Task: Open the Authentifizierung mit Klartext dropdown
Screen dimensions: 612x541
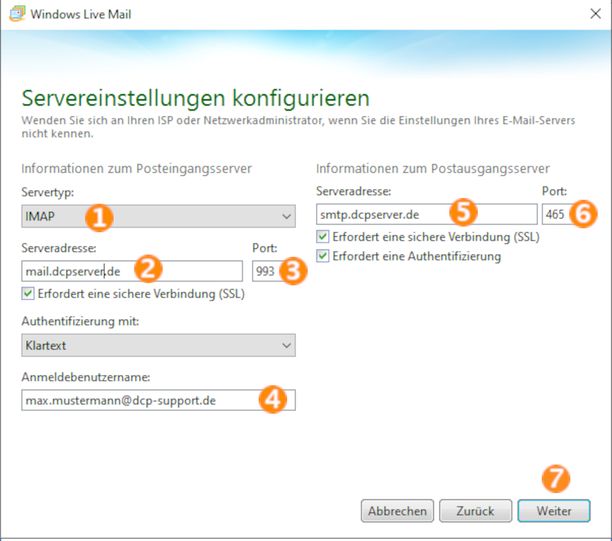Action: [x=158, y=345]
